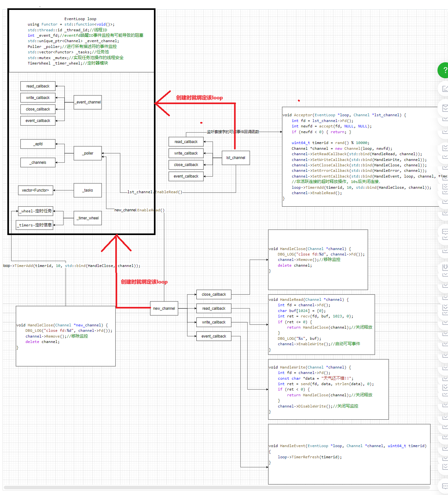Select event_callback box linked to lst_channel
Screen dimensions: 448x495
click(186, 176)
